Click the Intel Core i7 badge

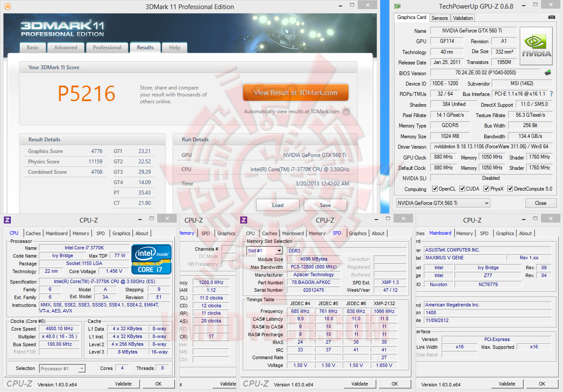pyautogui.click(x=151, y=259)
